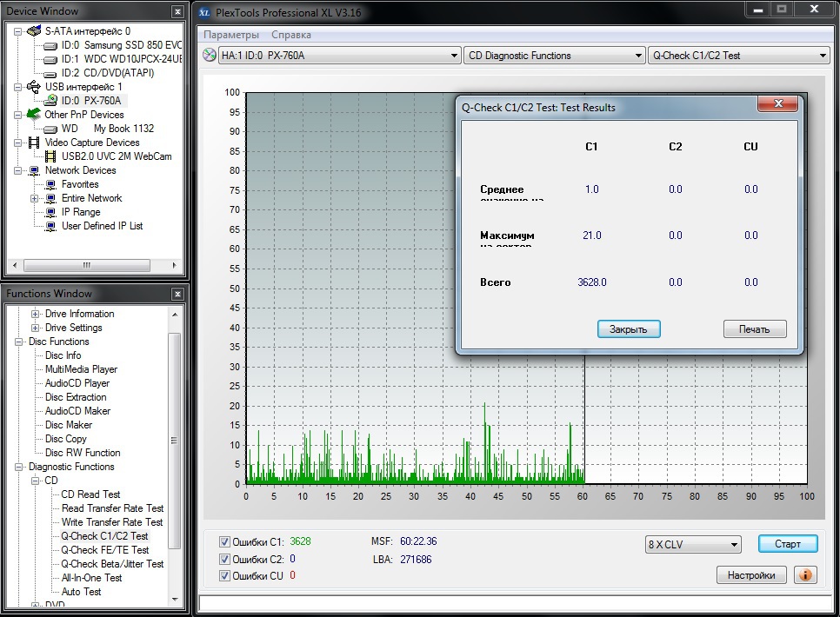This screenshot has width=840, height=617.
Task: Select the PX-760A optical drive icon
Action: pyautogui.click(x=51, y=101)
